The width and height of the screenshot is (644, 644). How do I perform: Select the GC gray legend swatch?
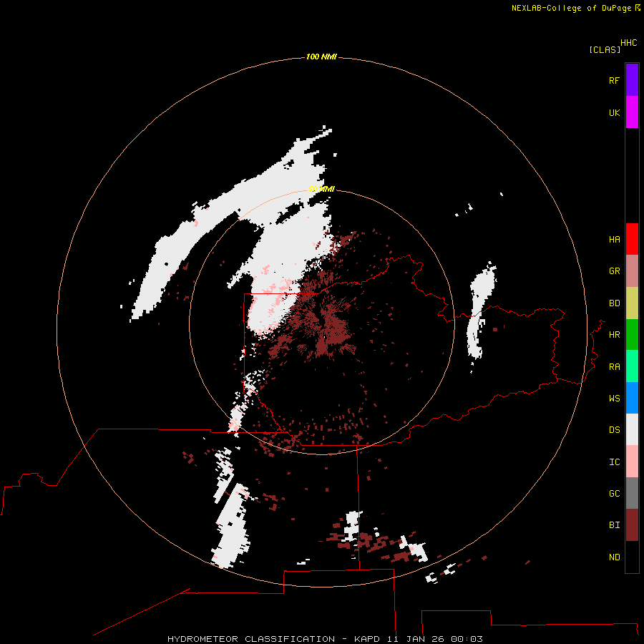[x=632, y=493]
